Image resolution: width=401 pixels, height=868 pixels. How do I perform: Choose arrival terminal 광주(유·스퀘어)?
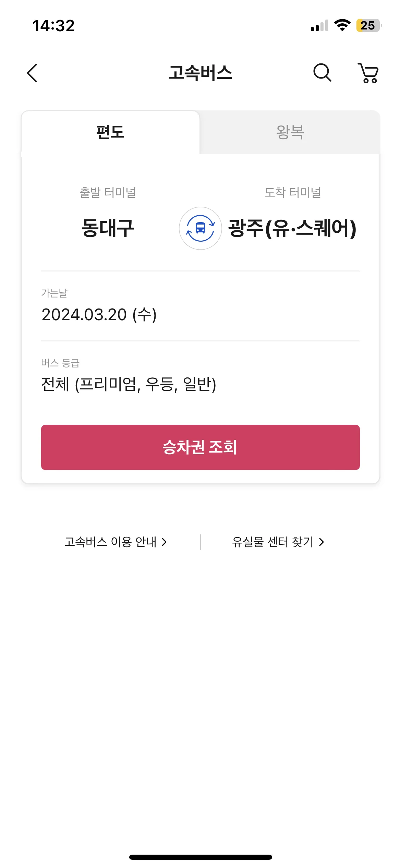292,228
